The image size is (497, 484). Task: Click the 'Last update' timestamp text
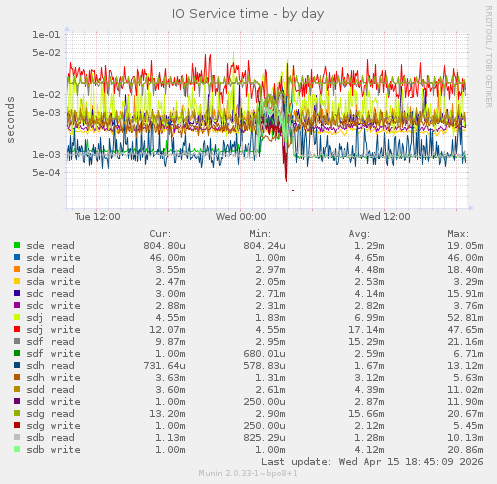point(372,462)
